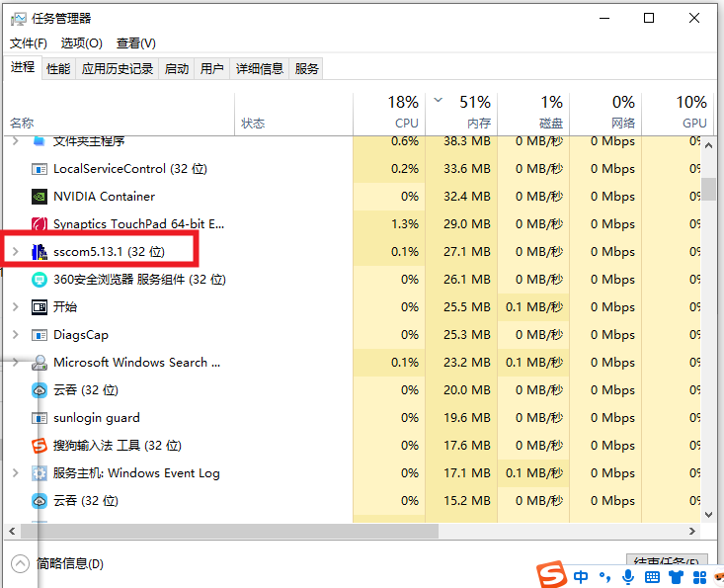Viewport: 724px width, 588px height.
Task: Click the Task Manager title bar icon
Action: 19,19
